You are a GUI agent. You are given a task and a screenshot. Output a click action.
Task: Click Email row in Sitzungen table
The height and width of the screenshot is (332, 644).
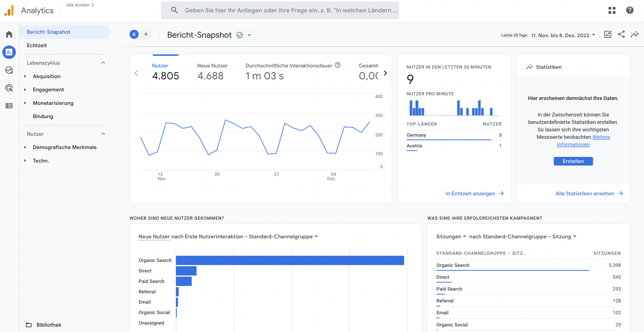coord(529,313)
